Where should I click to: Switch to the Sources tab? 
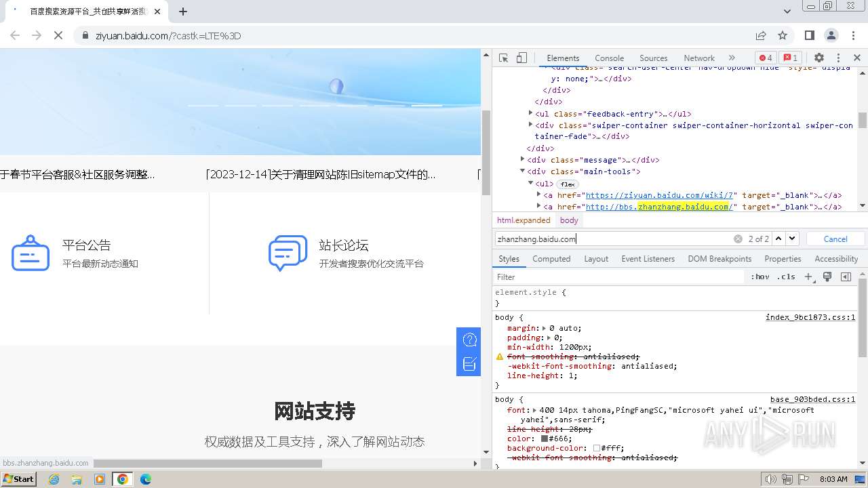pos(653,58)
